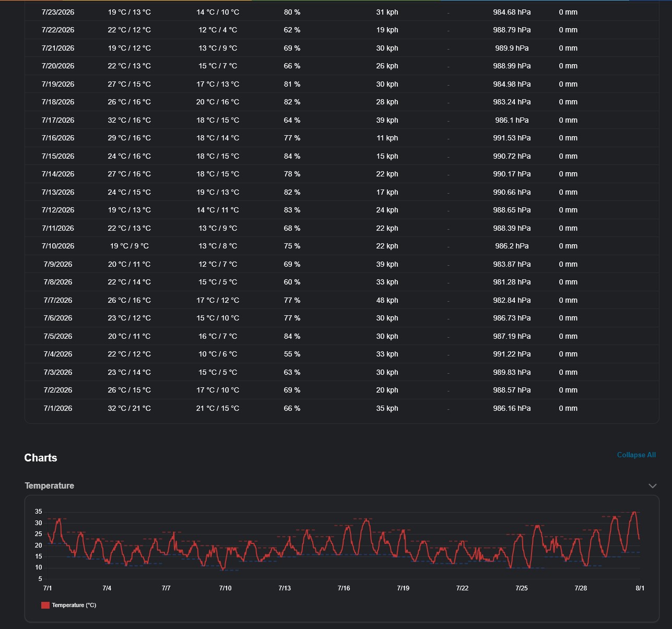Select the 7/17/2026 date cell
The width and height of the screenshot is (672, 629).
point(58,120)
